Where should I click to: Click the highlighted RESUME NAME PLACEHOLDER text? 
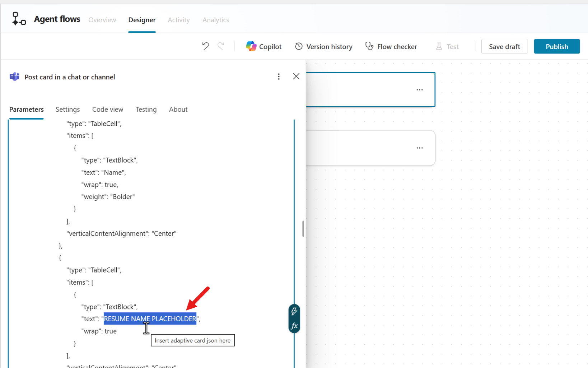[150, 319]
